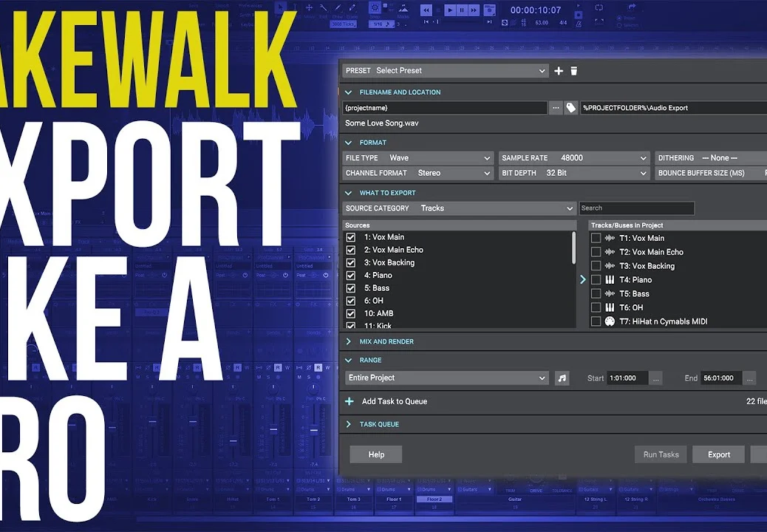Image resolution: width=767 pixels, height=532 pixels.
Task: Check the T6: OH track checkbox
Action: 596,307
